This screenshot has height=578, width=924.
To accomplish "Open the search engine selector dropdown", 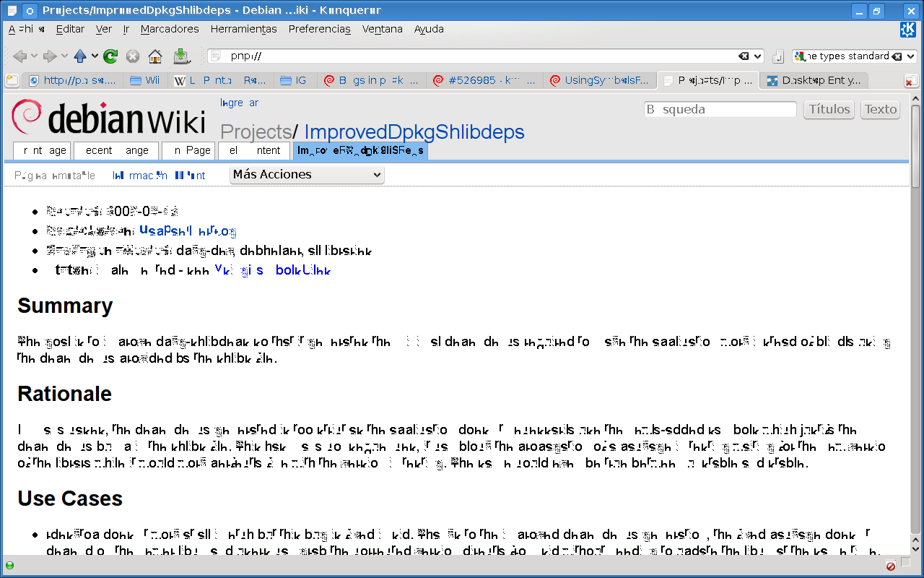I will (x=910, y=56).
